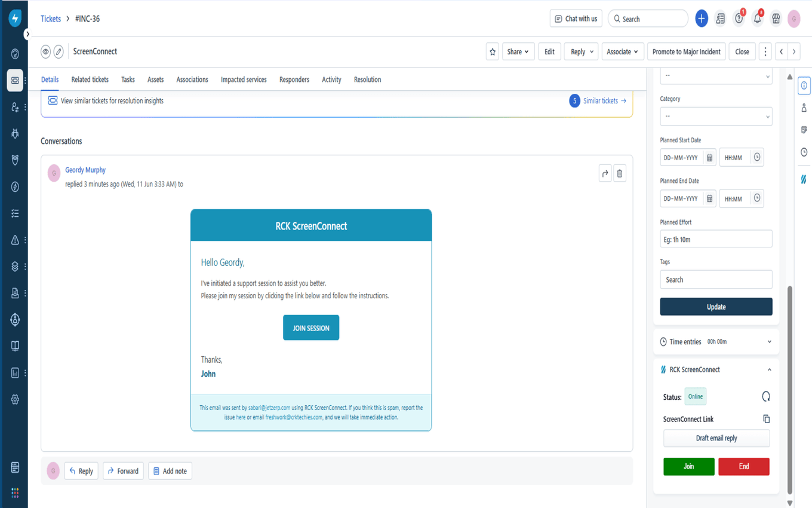Open the three-dot more actions menu
Viewport: 812px width, 508px height.
click(x=765, y=51)
